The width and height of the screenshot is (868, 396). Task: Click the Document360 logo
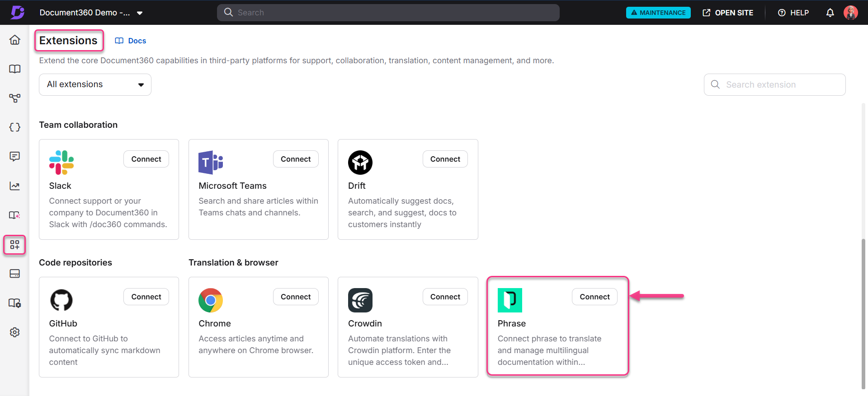click(17, 13)
